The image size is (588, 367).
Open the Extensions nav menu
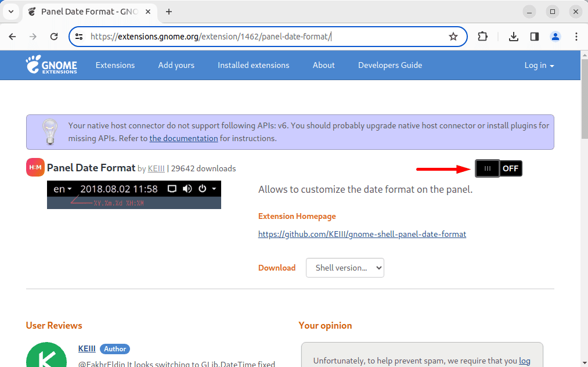click(115, 65)
